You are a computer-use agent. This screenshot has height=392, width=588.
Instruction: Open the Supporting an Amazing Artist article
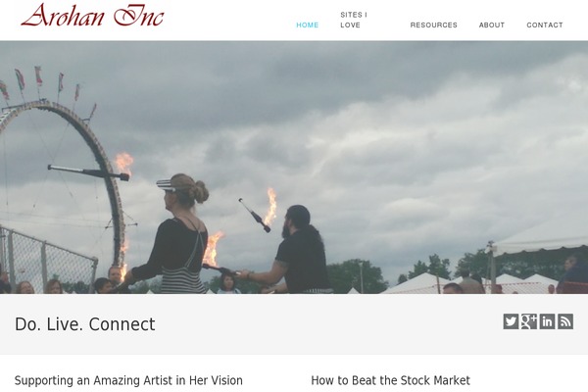(128, 380)
